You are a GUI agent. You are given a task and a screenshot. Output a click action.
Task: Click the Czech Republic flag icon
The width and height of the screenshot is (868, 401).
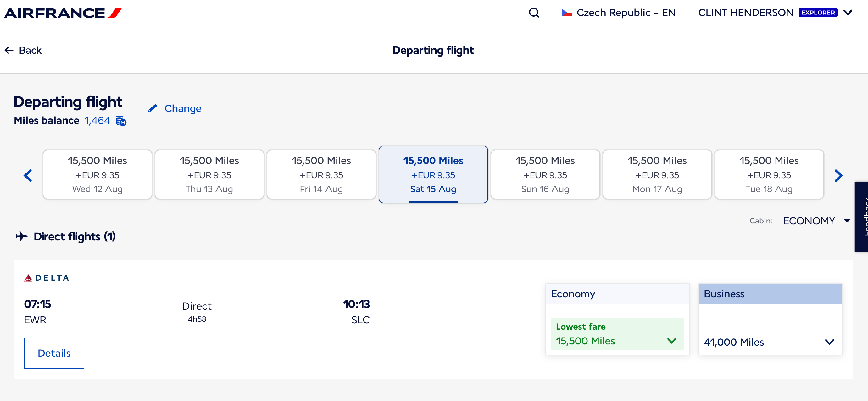point(566,13)
